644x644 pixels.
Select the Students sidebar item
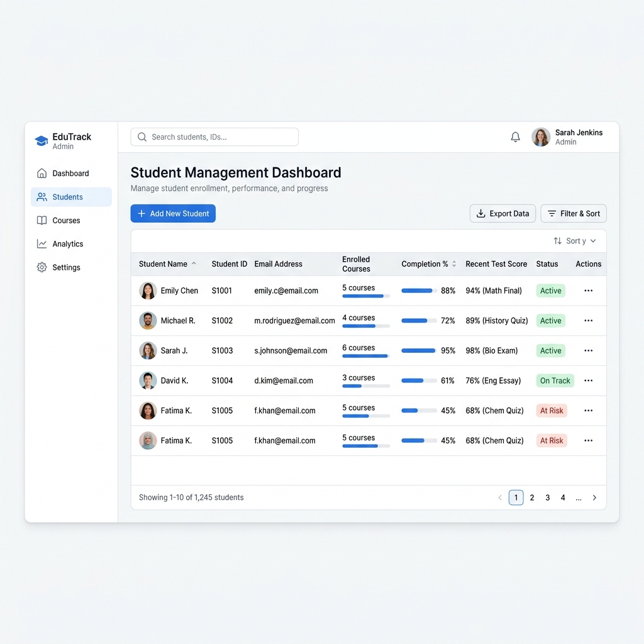click(71, 197)
